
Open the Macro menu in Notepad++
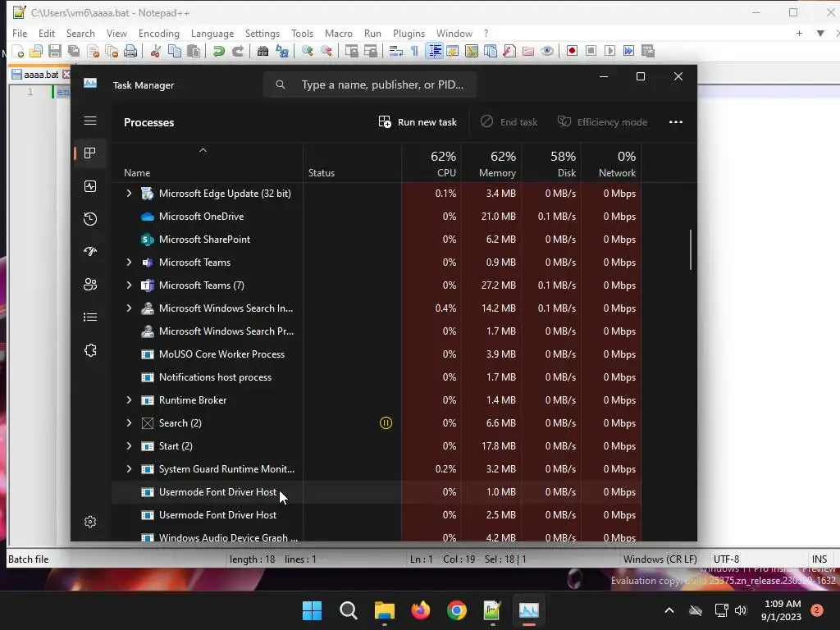[x=339, y=33]
